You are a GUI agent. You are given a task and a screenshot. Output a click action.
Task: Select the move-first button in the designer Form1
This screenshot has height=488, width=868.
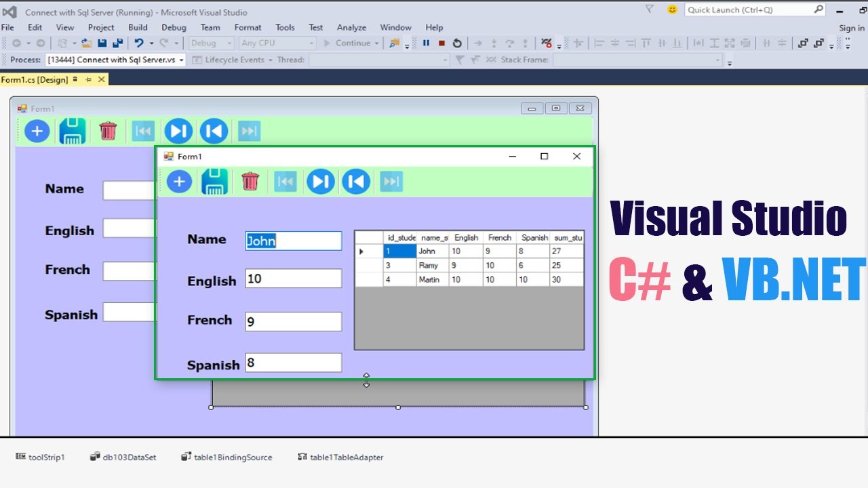(143, 131)
